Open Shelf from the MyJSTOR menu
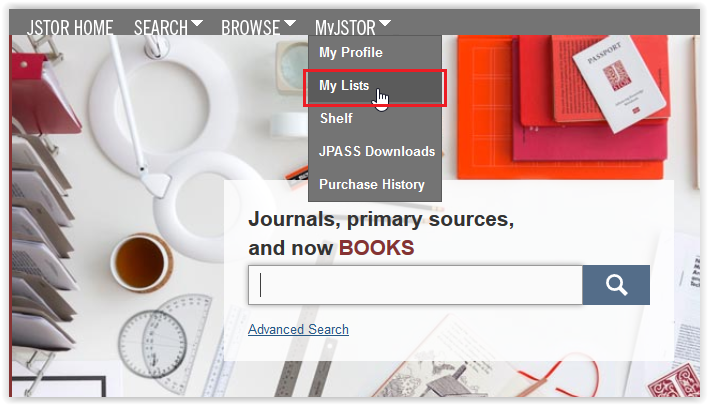The width and height of the screenshot is (708, 405). coord(375,118)
